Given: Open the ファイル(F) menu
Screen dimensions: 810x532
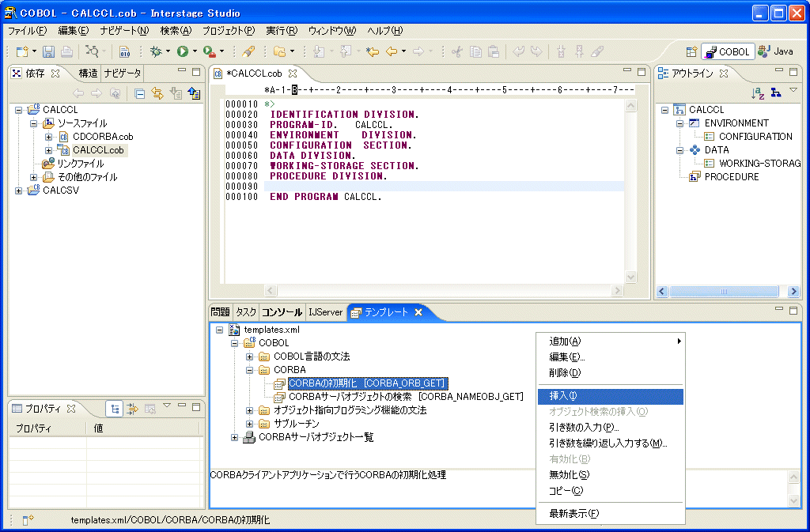Looking at the screenshot, I should pos(28,31).
